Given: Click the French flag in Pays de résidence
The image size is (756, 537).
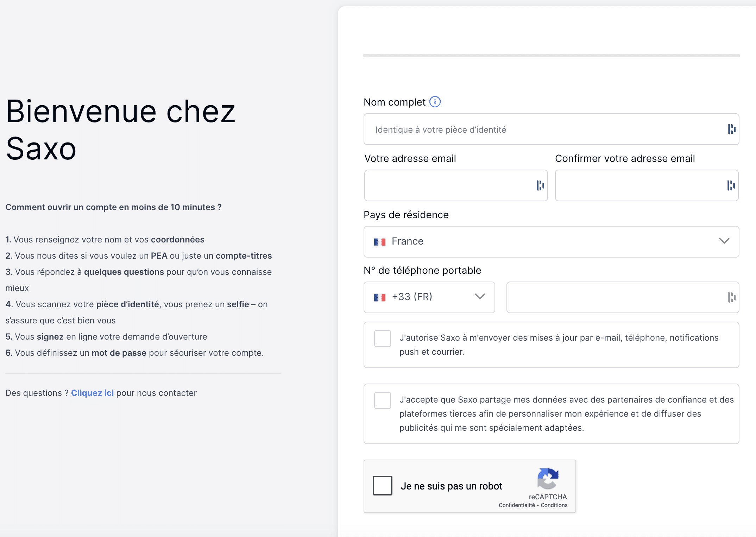Looking at the screenshot, I should pyautogui.click(x=380, y=242).
